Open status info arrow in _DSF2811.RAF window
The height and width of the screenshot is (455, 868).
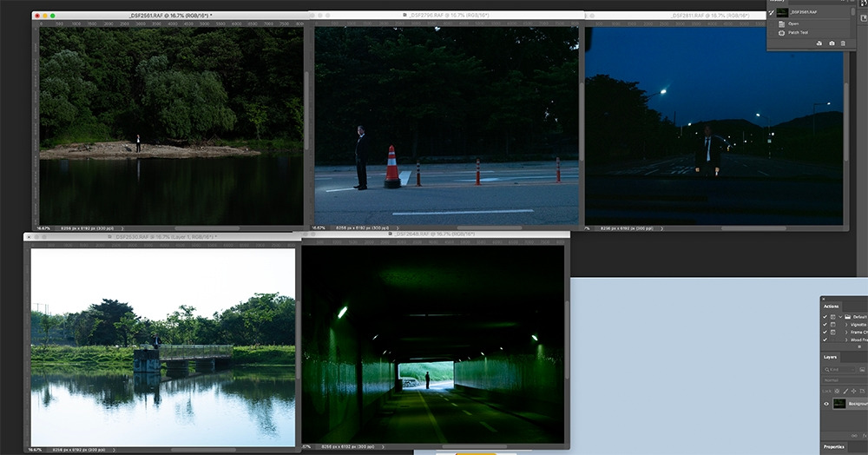click(661, 228)
